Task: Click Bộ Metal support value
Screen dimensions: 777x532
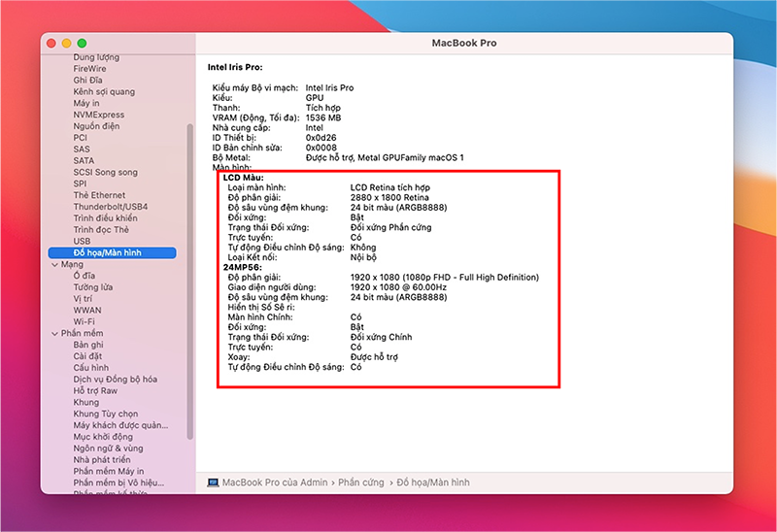Action: tap(385, 157)
